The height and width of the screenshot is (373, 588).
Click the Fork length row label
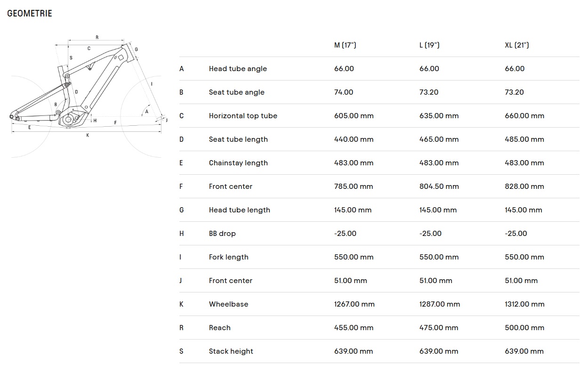(x=229, y=257)
